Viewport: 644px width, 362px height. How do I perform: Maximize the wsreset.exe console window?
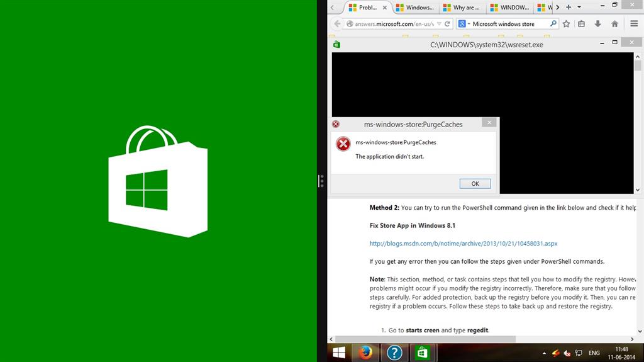[x=614, y=42]
